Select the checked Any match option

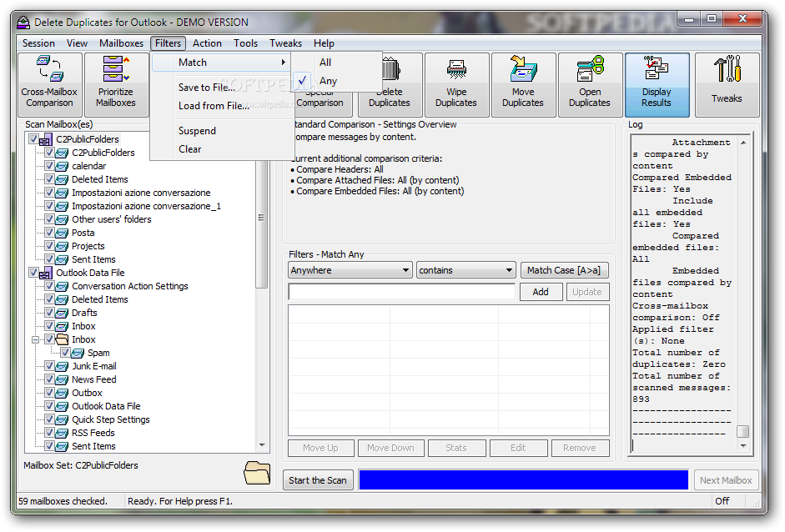click(337, 81)
